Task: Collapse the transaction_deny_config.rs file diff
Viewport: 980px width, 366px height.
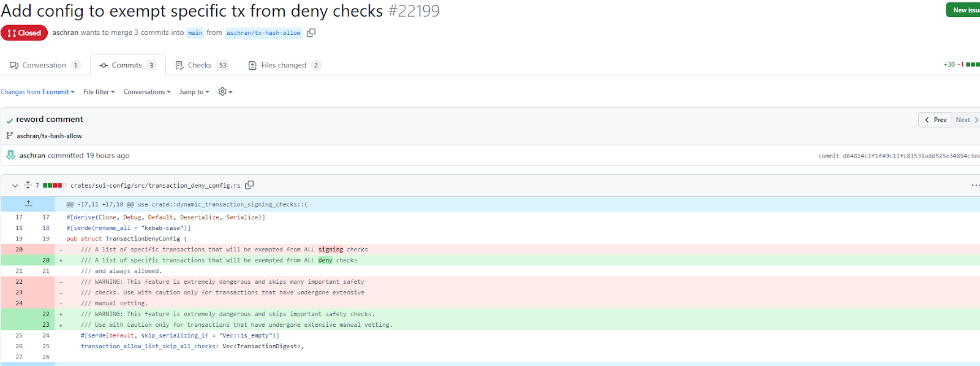Action: 15,185
